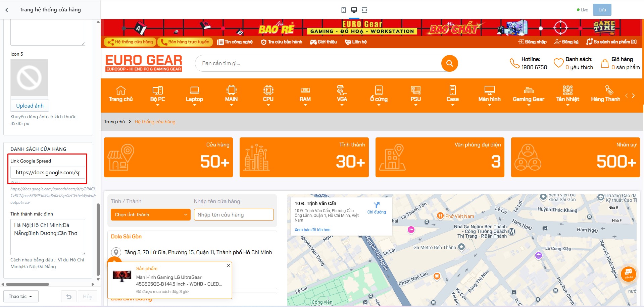Click the Đăng ký register link
Viewport: 644px width, 307px height.
click(x=566, y=42)
